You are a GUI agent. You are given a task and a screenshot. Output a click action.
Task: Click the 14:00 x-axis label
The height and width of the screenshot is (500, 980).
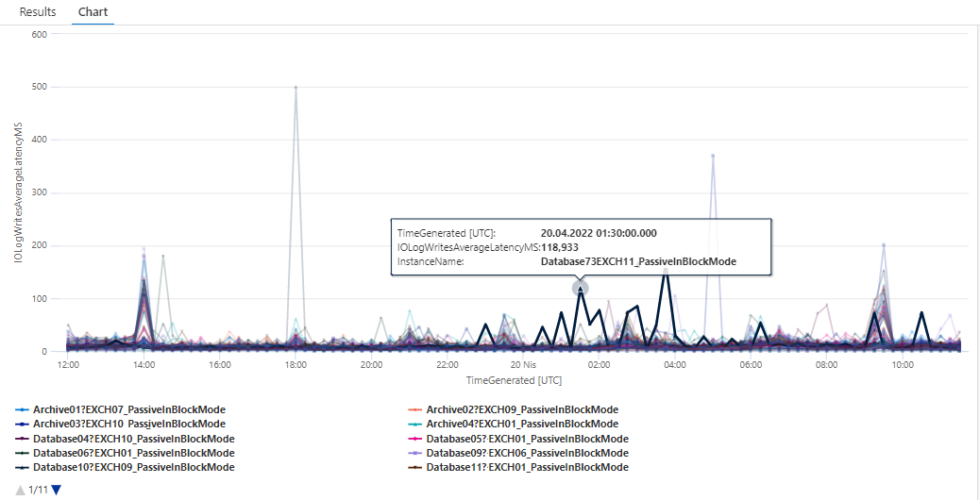pos(144,364)
